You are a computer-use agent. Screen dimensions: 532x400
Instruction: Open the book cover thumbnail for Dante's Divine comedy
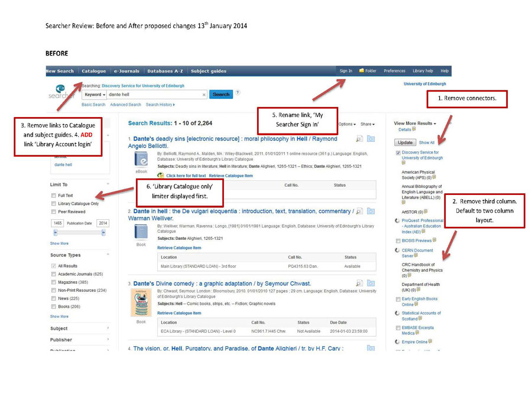pyautogui.click(x=141, y=303)
